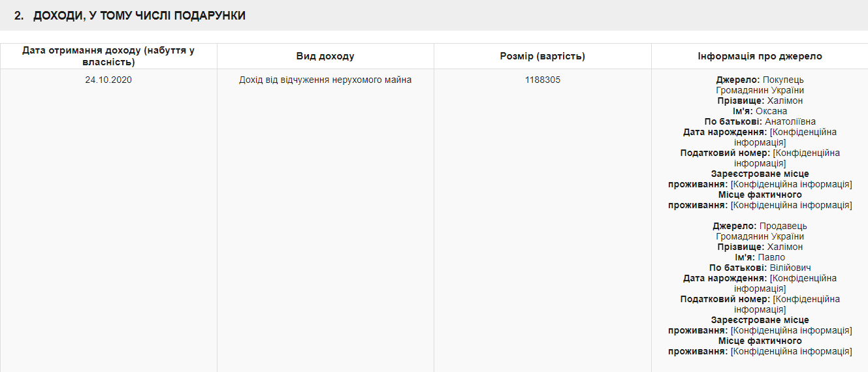Image resolution: width=868 pixels, height=372 pixels.
Task: Click the 'Розмір (вартість)' column header
Action: coord(542,56)
